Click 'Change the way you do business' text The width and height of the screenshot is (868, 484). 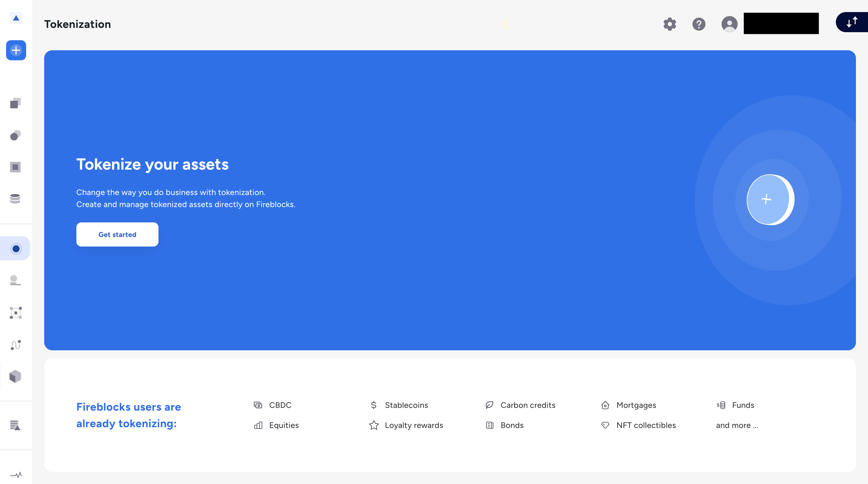(x=171, y=192)
